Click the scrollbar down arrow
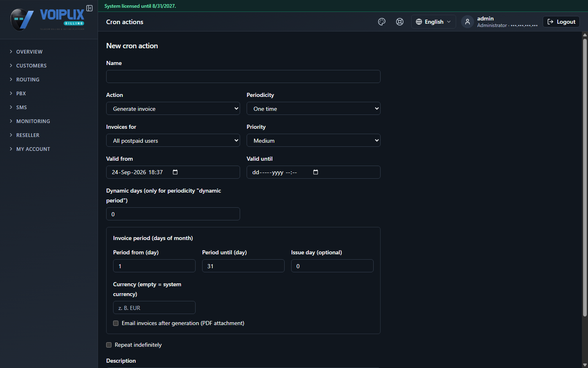 (x=585, y=365)
